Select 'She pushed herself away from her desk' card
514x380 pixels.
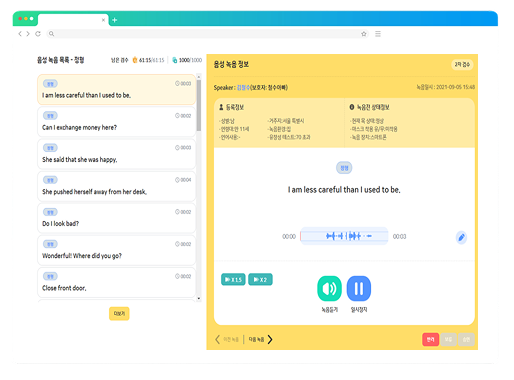(x=116, y=186)
